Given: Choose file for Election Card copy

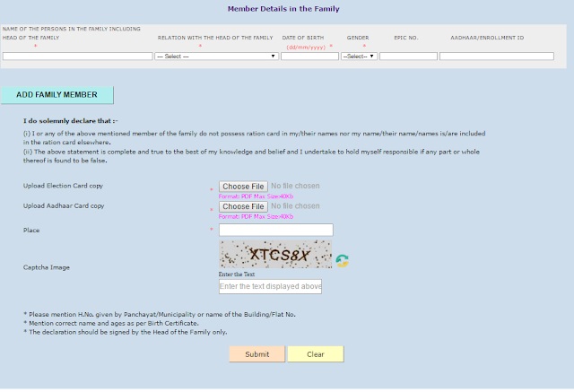Looking at the screenshot, I should point(243,187).
